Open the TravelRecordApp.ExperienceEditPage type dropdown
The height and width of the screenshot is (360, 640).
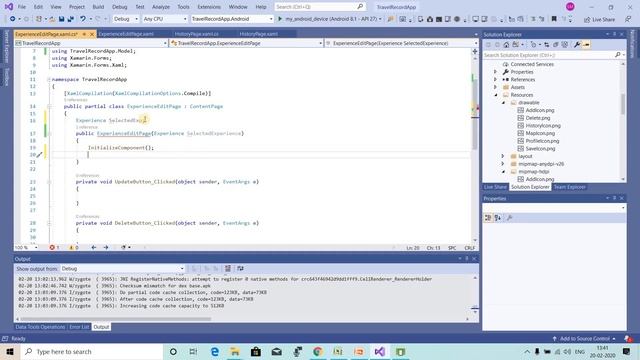pyautogui.click(x=247, y=43)
